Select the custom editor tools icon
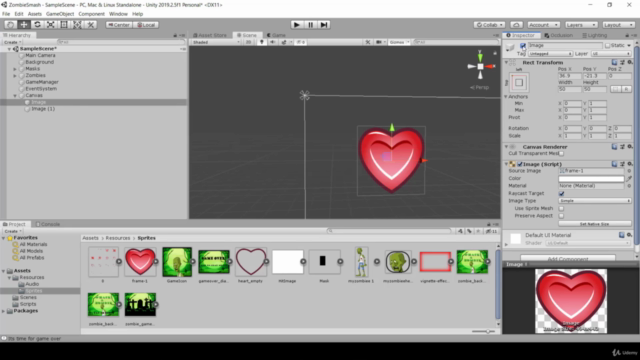Screen dimensions: 640x360 point(91,25)
